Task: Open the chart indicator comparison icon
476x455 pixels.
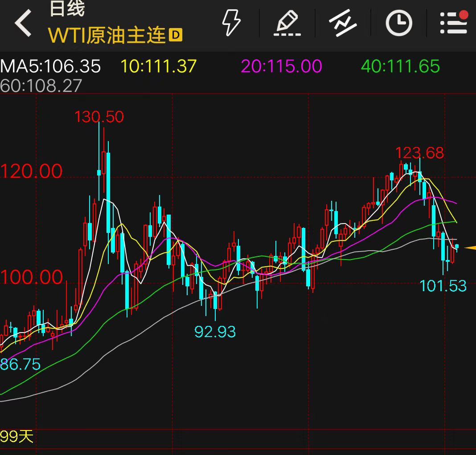Action: 343,23
